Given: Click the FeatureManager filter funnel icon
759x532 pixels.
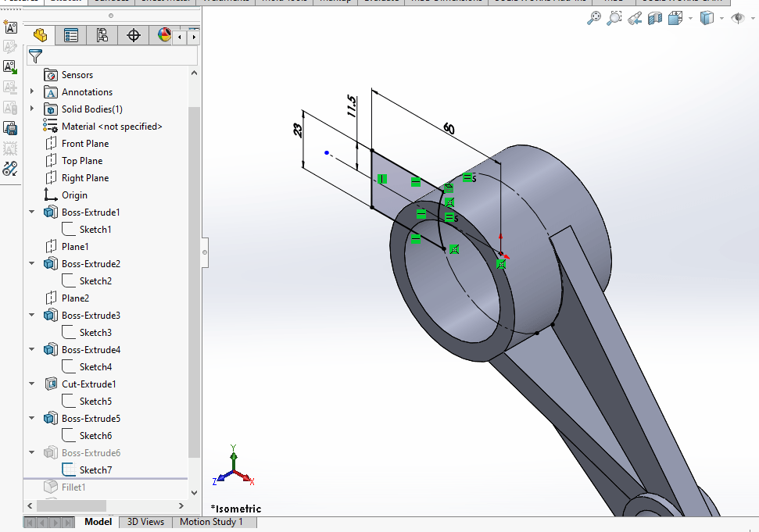Looking at the screenshot, I should coord(36,56).
